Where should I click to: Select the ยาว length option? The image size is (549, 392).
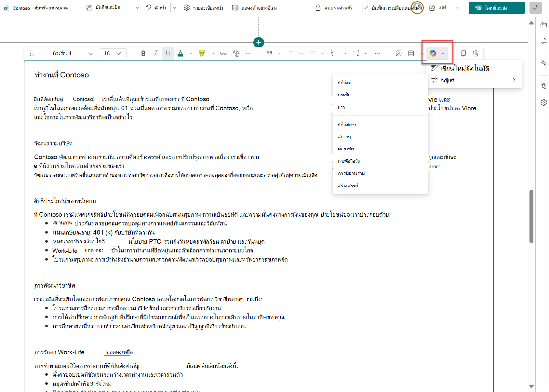click(380, 107)
